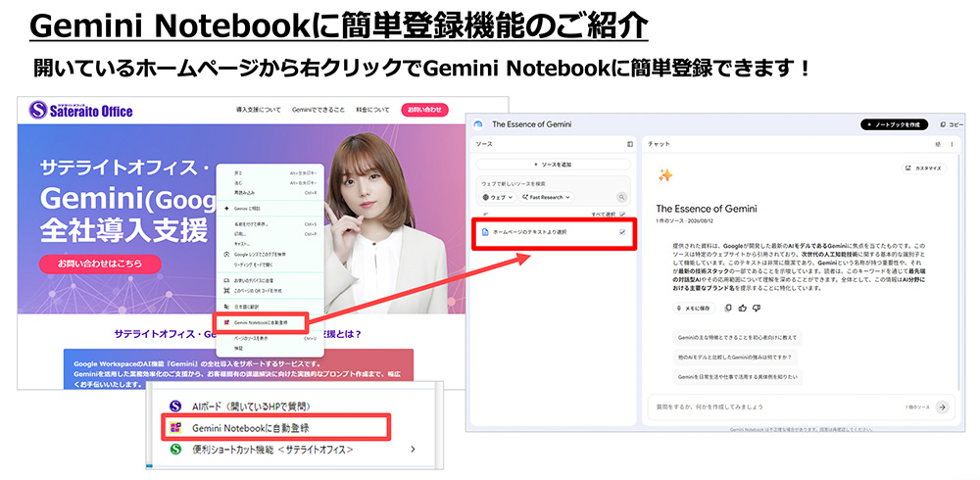
Task: Choose AIボード（開いているHPで質問） menu entry
Action: pyautogui.click(x=250, y=407)
